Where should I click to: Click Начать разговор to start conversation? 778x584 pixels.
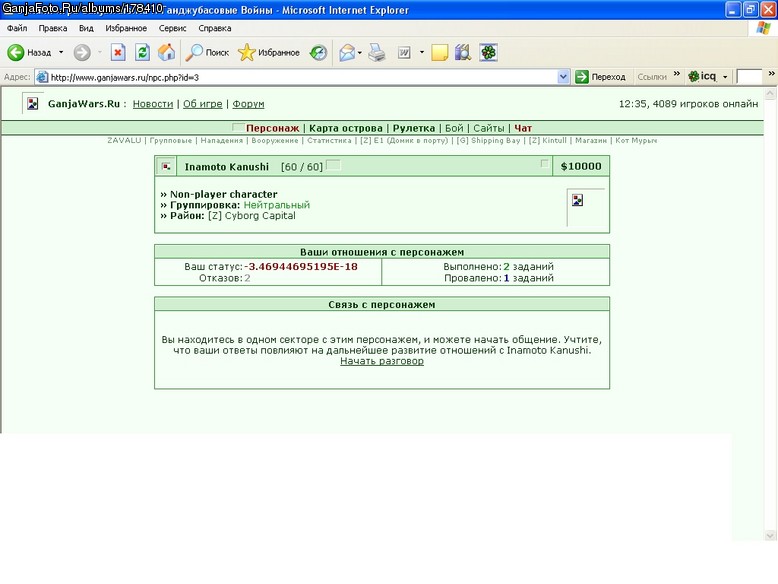click(x=382, y=361)
